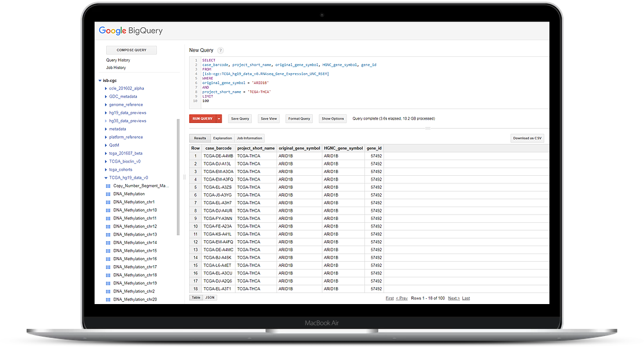Screen dimensions: 644x347
Task: Click the table icon beside DNA_Methylation_chr12
Action: coord(108,227)
